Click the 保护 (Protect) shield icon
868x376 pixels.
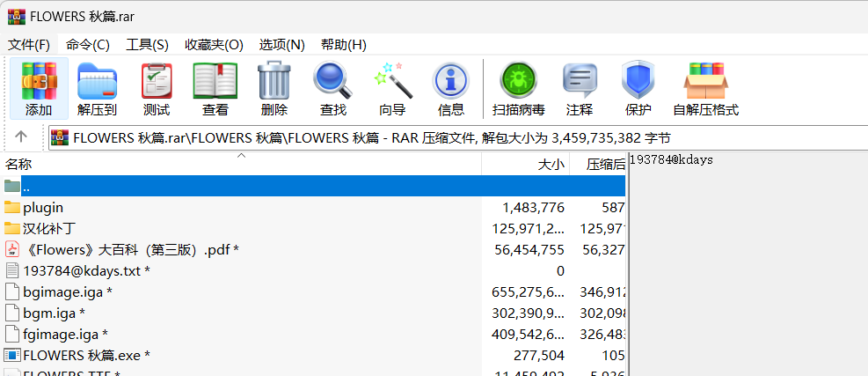coord(638,90)
